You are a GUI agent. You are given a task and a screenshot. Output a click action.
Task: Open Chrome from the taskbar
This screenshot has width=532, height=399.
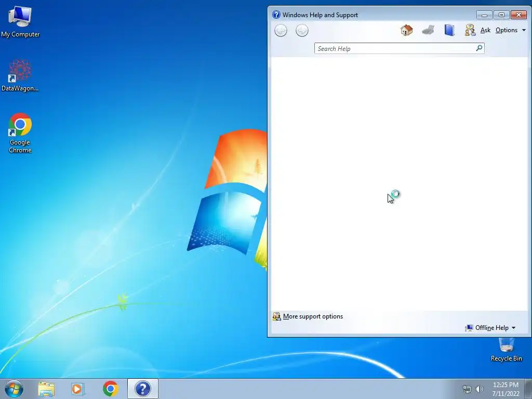[111, 389]
